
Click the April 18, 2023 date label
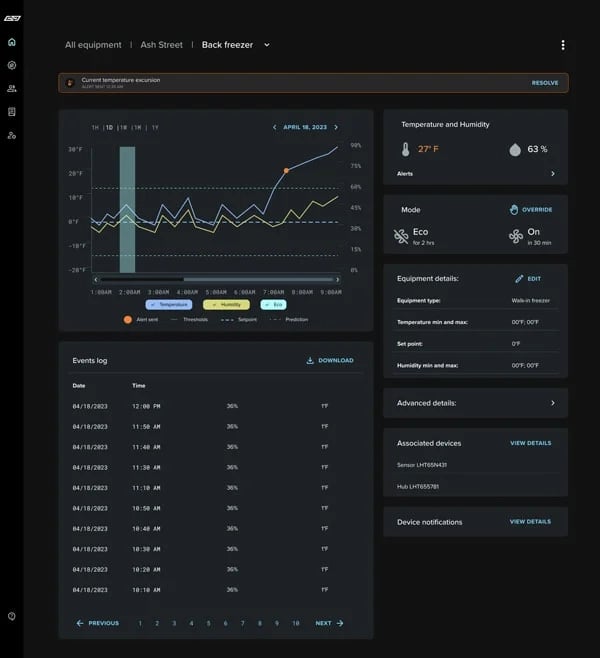click(305, 127)
